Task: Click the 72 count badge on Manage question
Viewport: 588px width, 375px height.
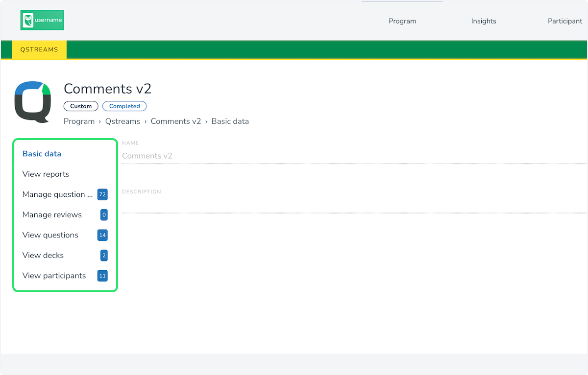Action: tap(102, 194)
